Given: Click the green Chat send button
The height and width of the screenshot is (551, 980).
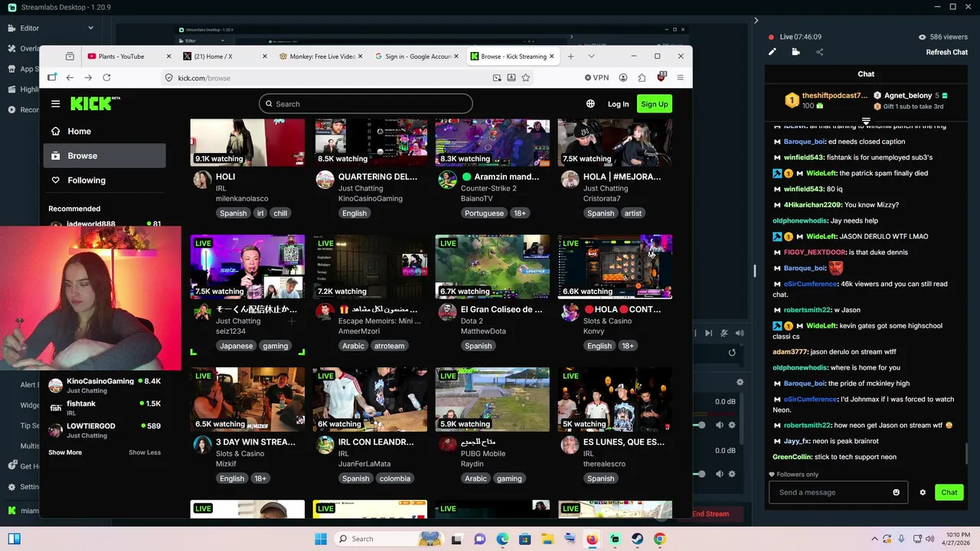Looking at the screenshot, I should click(949, 492).
